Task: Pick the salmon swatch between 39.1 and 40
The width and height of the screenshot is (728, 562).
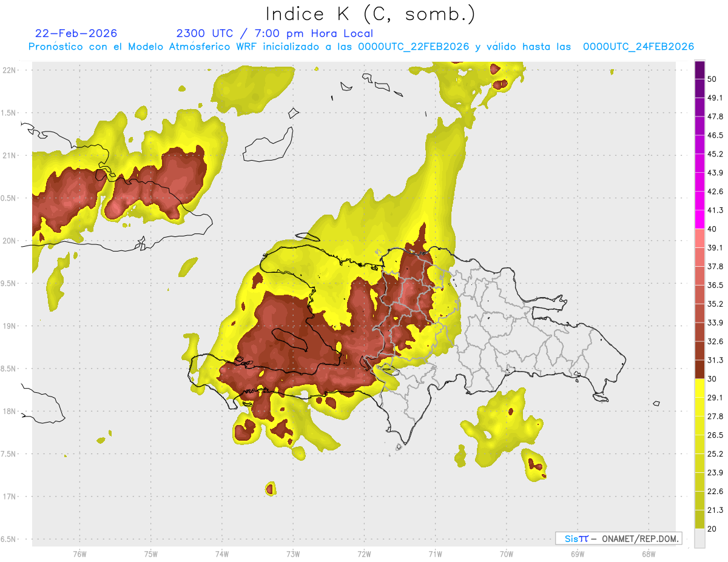Action: (x=699, y=238)
